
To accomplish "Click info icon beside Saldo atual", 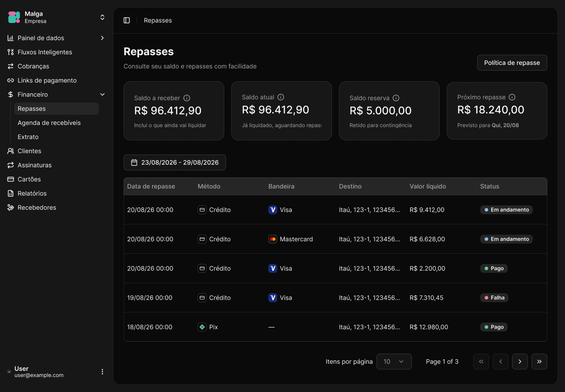I will (281, 97).
